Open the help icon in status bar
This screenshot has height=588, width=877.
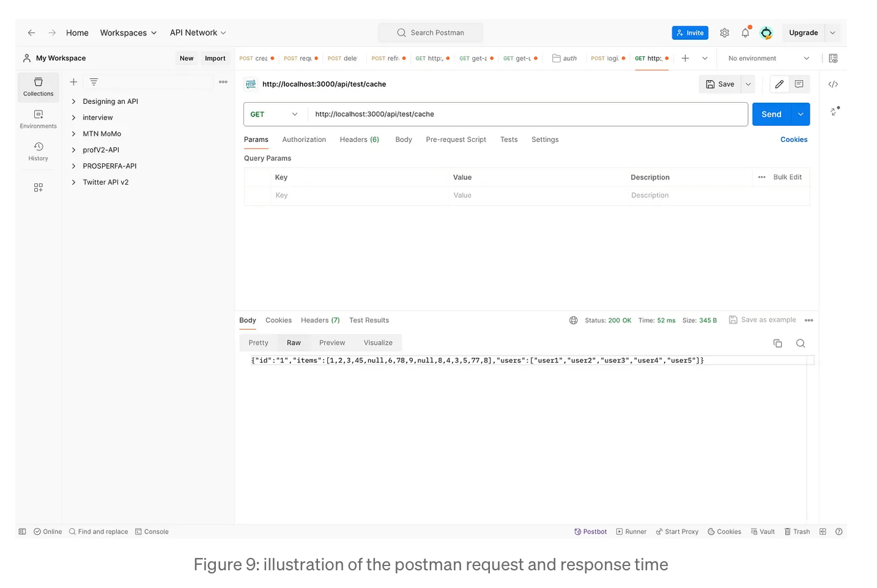tap(839, 532)
